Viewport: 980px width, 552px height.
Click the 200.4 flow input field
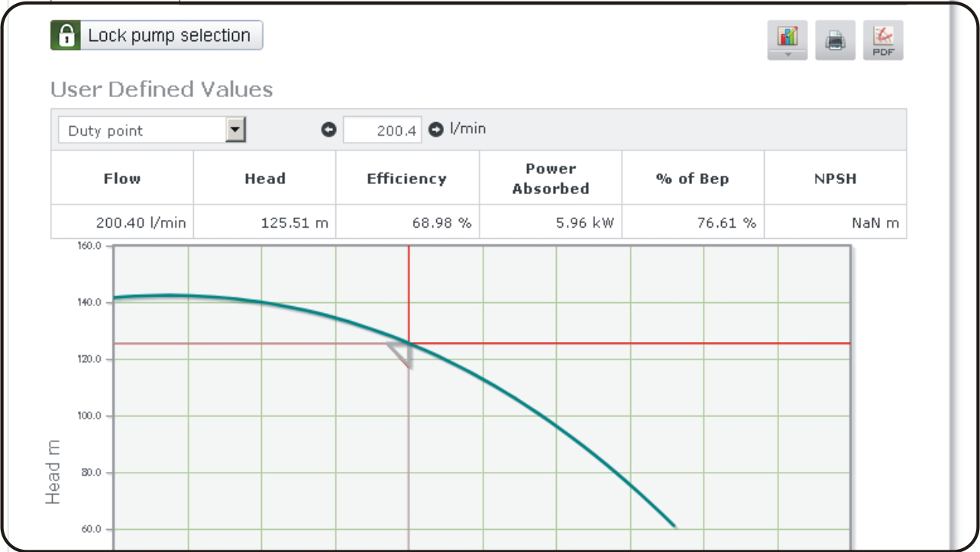click(382, 131)
